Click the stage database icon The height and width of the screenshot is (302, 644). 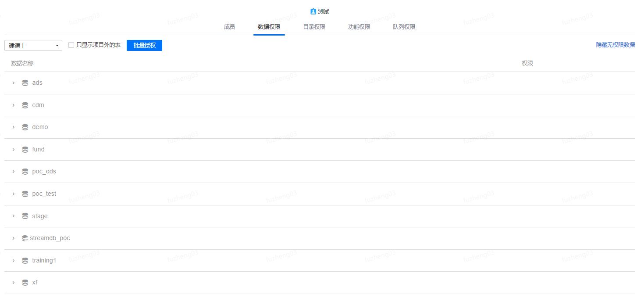tap(25, 216)
